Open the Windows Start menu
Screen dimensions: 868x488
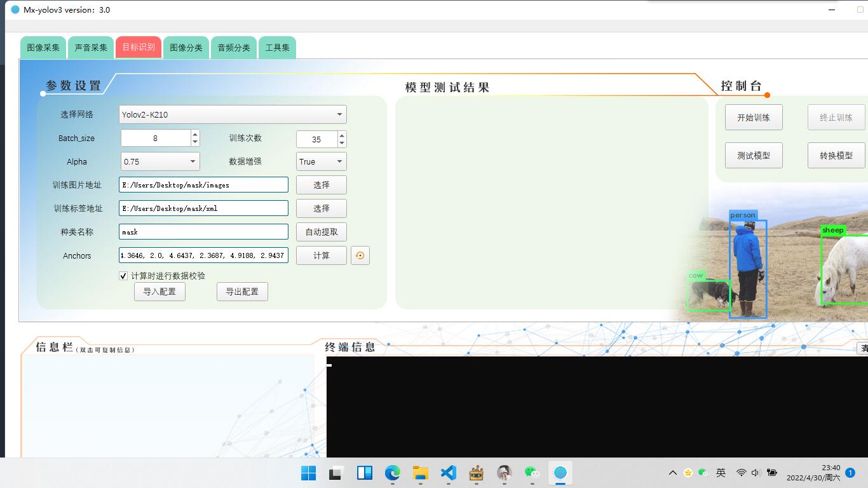click(x=308, y=473)
